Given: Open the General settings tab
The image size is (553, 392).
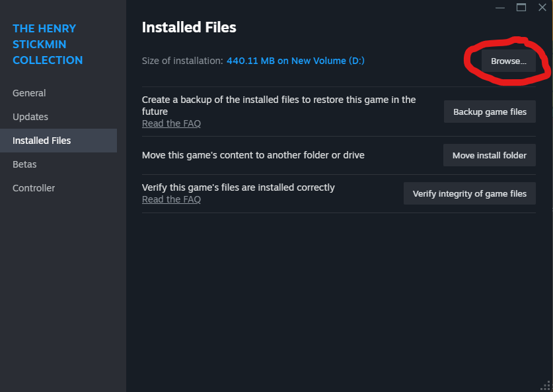Looking at the screenshot, I should coord(29,93).
